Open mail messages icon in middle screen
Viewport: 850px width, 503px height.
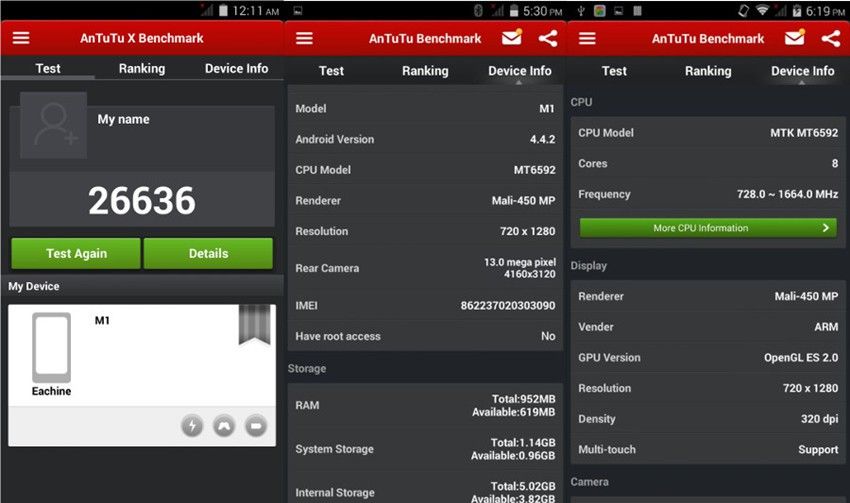click(512, 37)
